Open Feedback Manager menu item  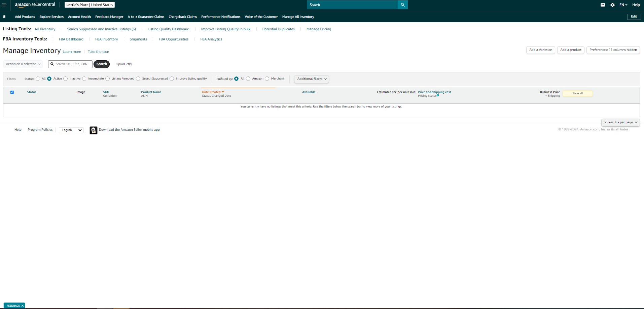[x=109, y=17]
